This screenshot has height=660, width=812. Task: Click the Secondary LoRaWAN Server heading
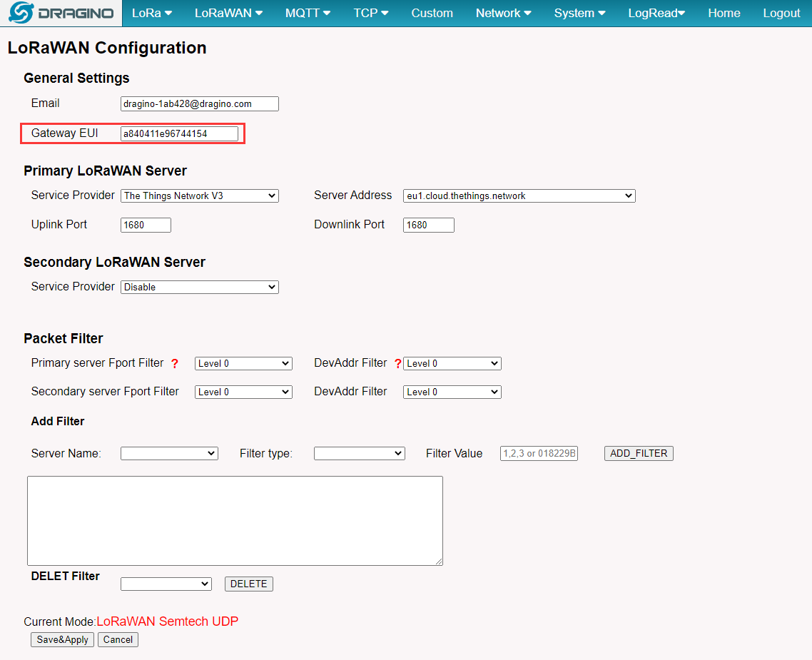pyautogui.click(x=114, y=262)
